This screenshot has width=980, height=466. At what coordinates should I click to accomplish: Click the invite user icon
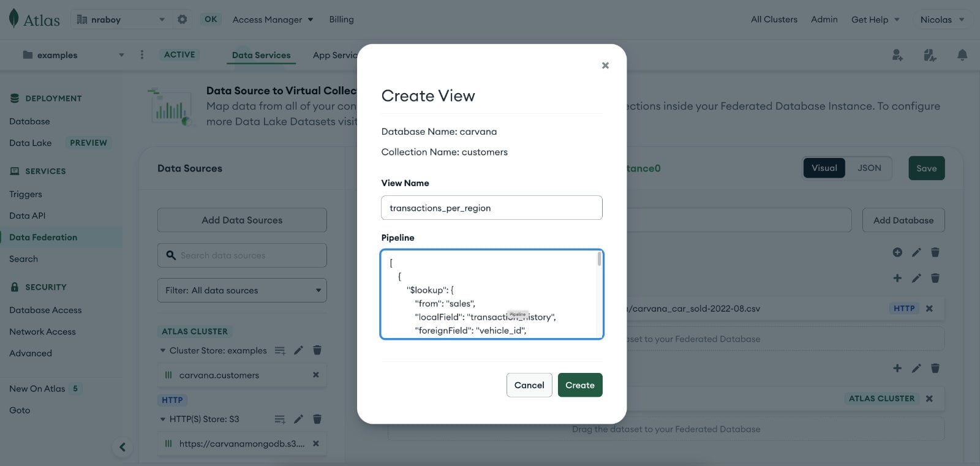pos(897,55)
